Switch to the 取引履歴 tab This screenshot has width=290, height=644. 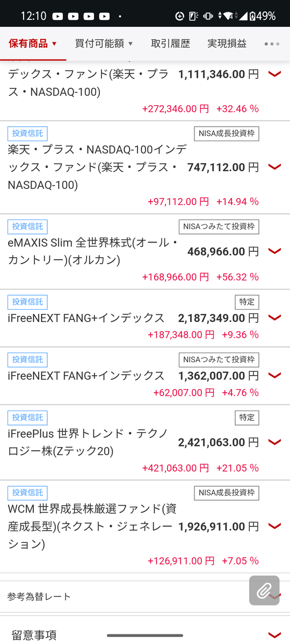coord(171,43)
